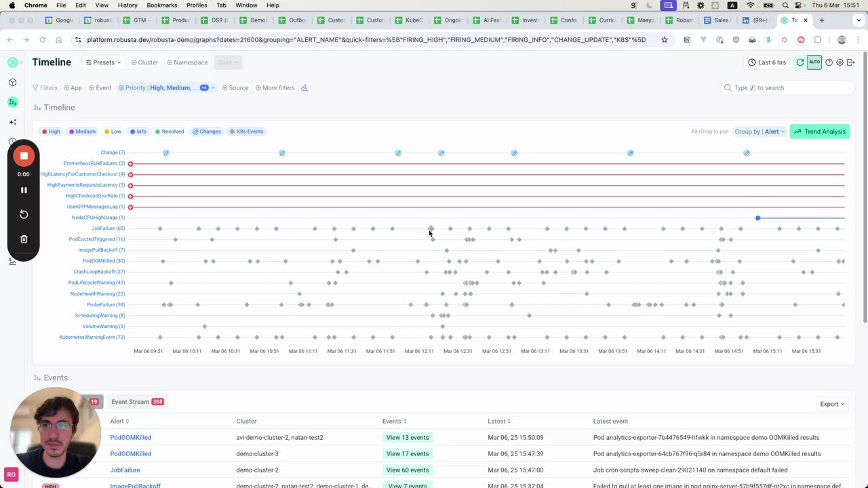The height and width of the screenshot is (488, 868).
Task: Open Chrome extensions puzzle icon
Action: 817,40
